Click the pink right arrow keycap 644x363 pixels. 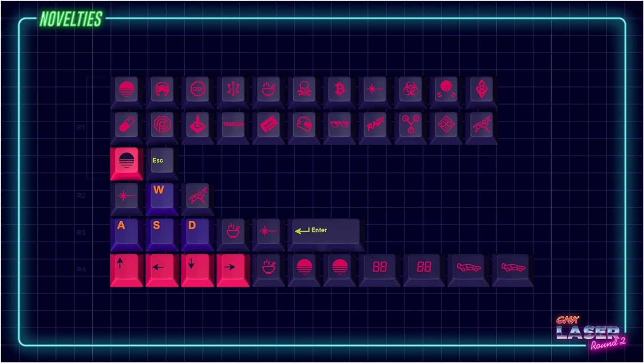click(233, 270)
